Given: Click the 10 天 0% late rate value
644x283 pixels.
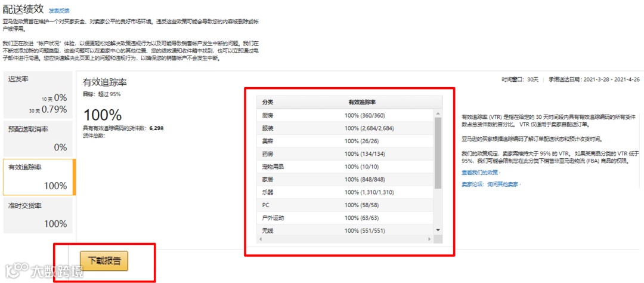Looking at the screenshot, I should tap(54, 98).
